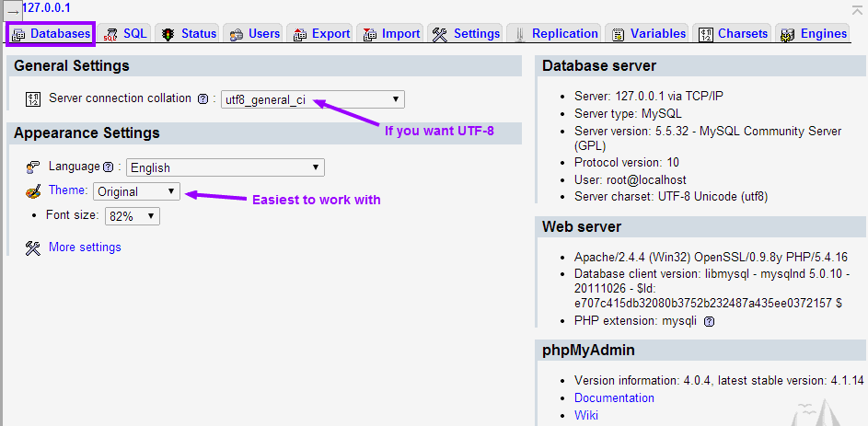Click 'Protocol version: 10' text
Screen dimensions: 868x426
point(627,163)
